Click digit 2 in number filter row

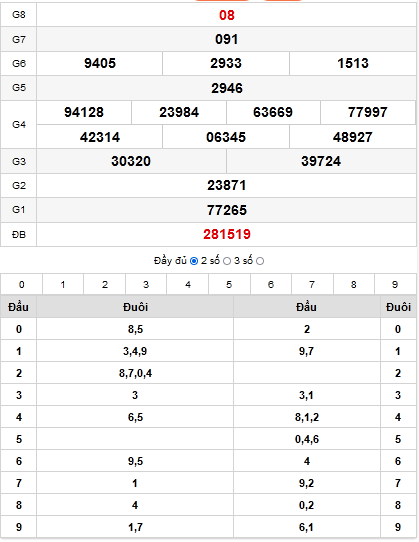105,284
